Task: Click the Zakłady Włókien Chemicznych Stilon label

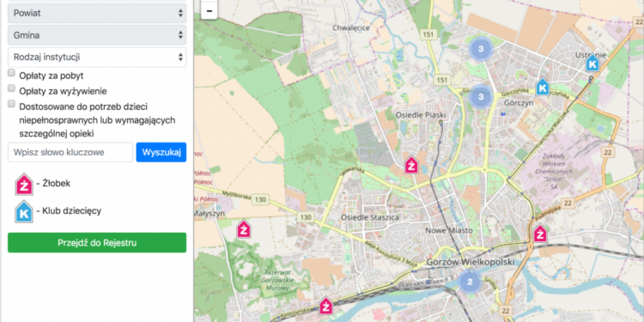Action: point(555,172)
